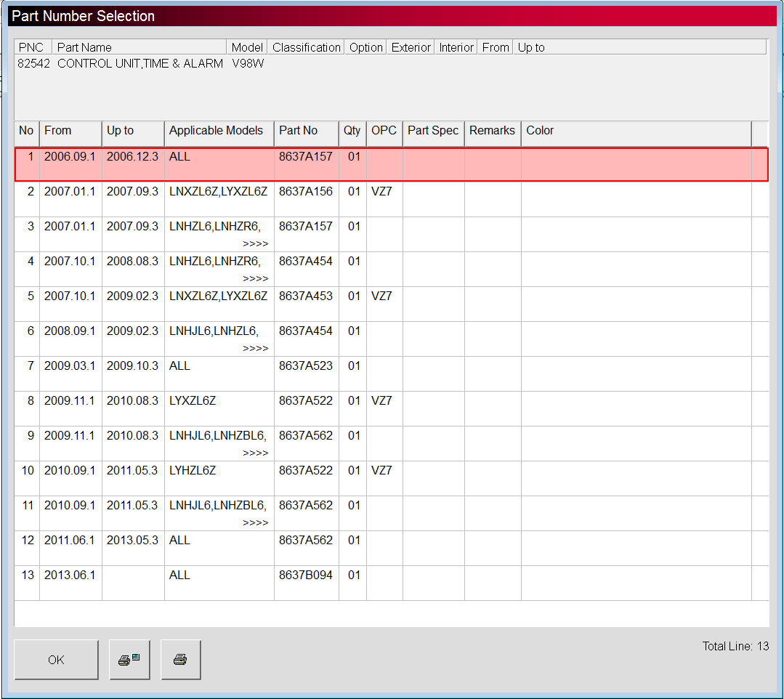This screenshot has width=784, height=699.
Task: Select row 2 part number 8637A156
Action: [x=305, y=192]
